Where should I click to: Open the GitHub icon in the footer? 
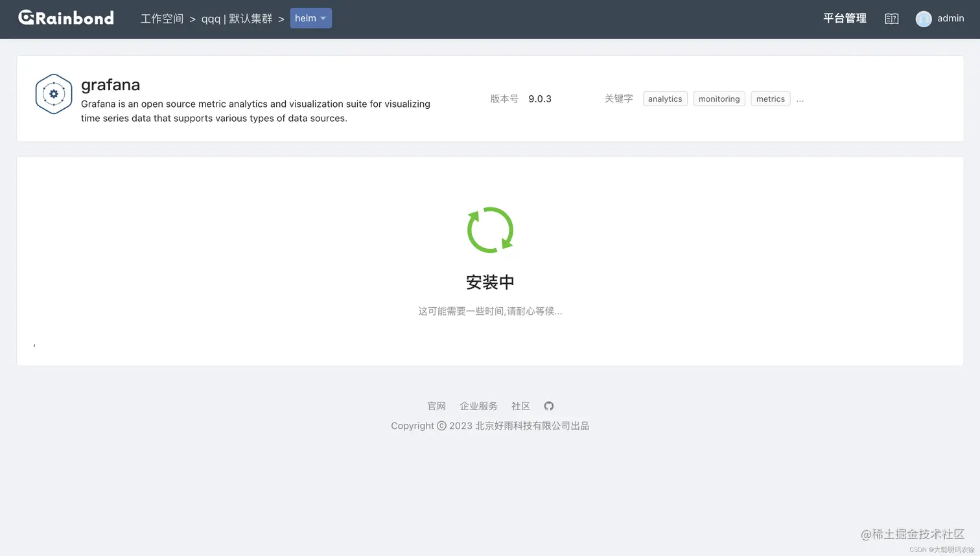(x=549, y=406)
